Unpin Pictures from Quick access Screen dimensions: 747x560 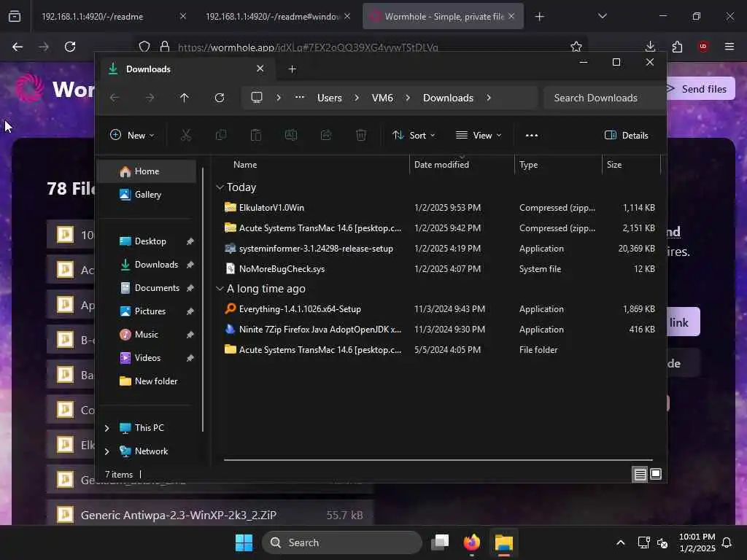(x=190, y=311)
